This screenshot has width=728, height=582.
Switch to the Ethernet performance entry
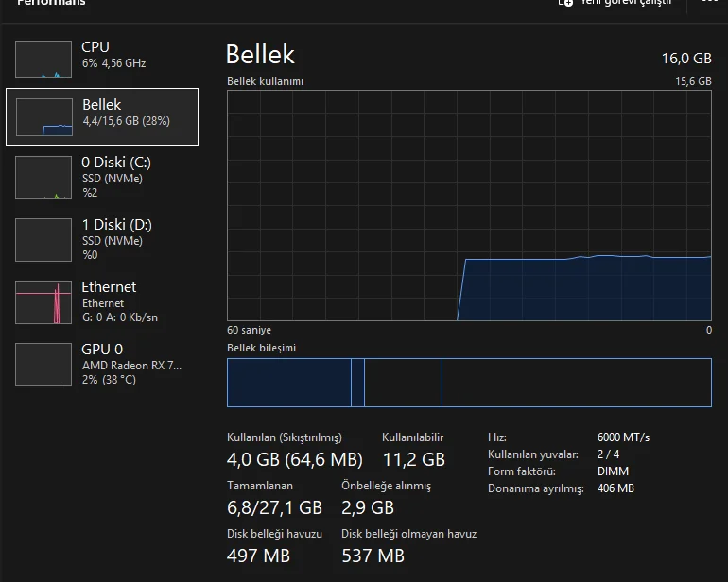109,287
